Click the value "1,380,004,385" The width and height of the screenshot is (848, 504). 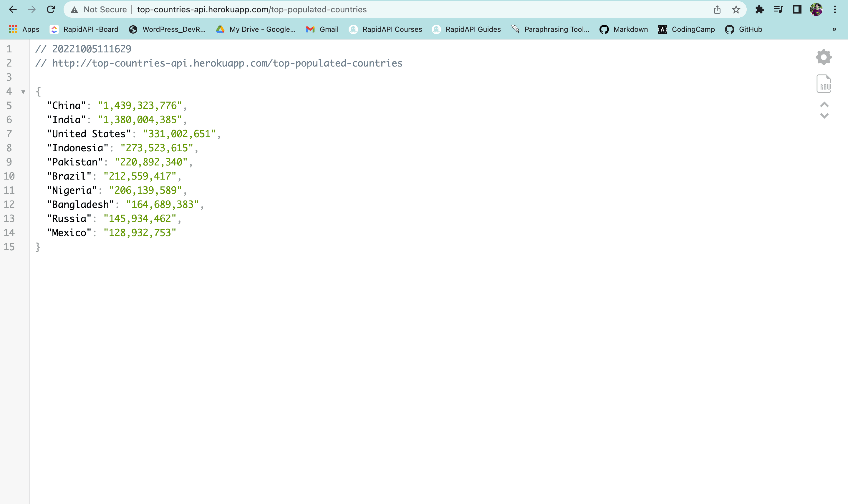pyautogui.click(x=140, y=120)
